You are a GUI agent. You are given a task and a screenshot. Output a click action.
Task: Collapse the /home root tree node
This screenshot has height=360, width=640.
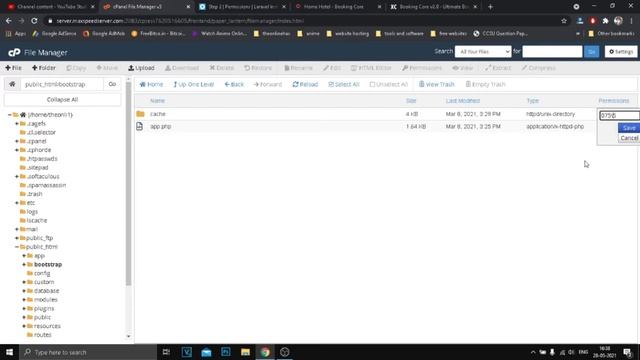point(9,115)
